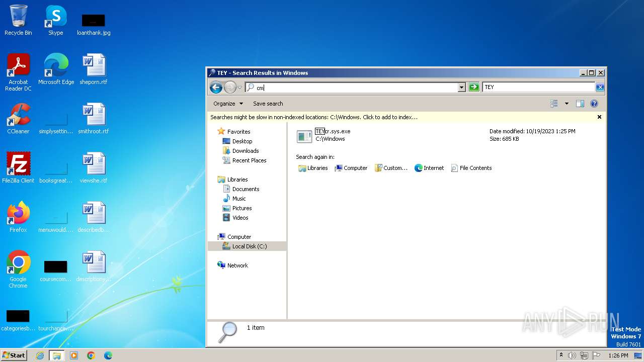Click the network tray icon
Viewport: 644px width, 362px height.
pyautogui.click(x=584, y=355)
